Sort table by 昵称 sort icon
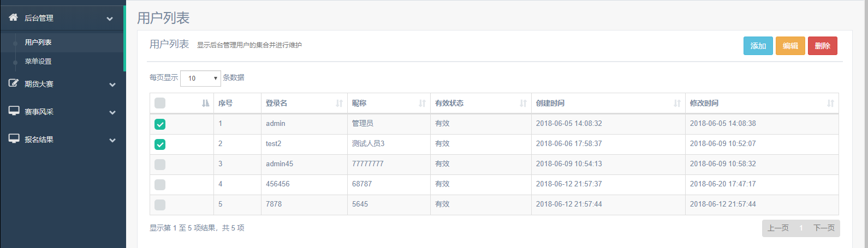 [x=422, y=103]
